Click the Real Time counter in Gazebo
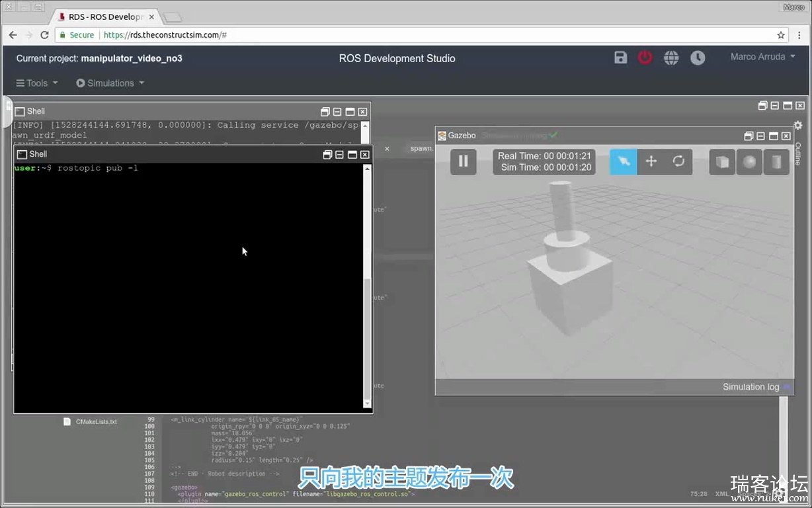The height and width of the screenshot is (508, 812). point(544,155)
